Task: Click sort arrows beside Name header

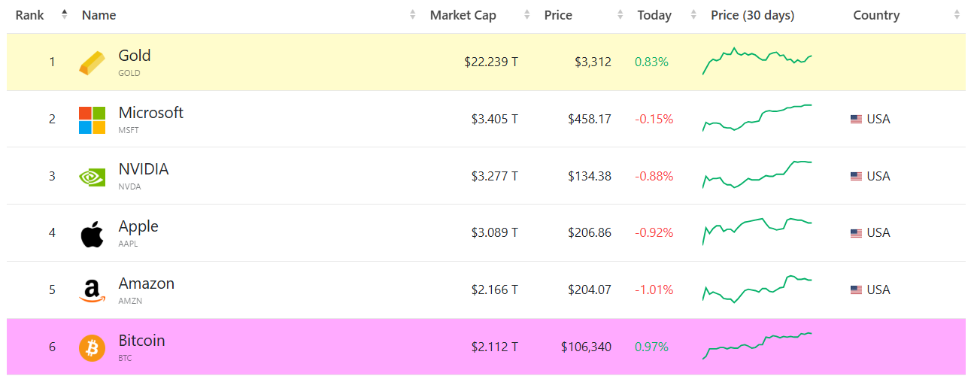Action: pos(412,15)
